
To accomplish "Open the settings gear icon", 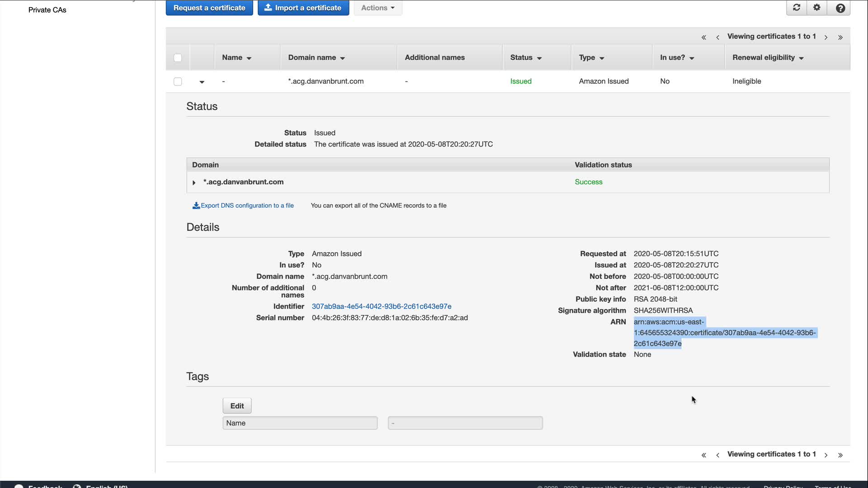I will pos(817,8).
